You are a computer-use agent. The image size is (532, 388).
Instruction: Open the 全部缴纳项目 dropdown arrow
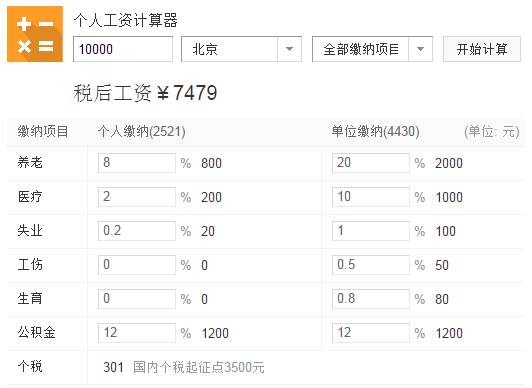[x=420, y=49]
